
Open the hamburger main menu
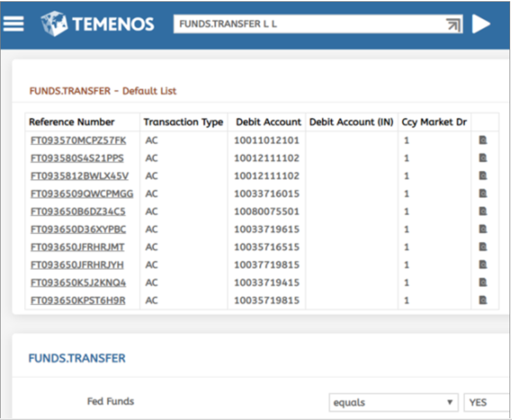click(14, 24)
